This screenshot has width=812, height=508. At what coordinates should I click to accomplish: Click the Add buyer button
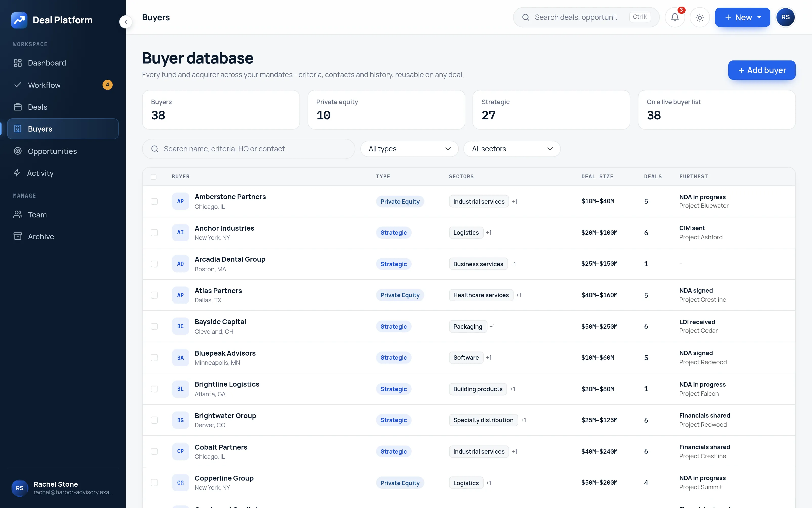762,70
